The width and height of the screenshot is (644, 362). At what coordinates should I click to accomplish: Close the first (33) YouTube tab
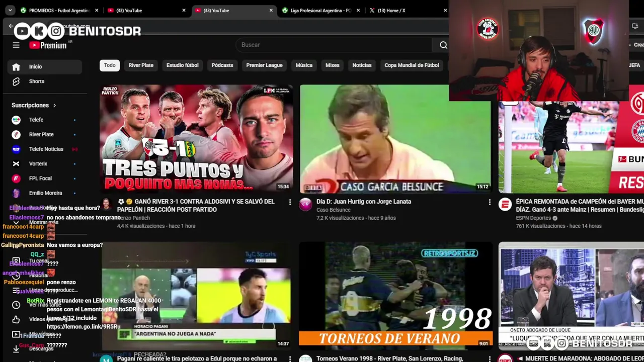184,11
